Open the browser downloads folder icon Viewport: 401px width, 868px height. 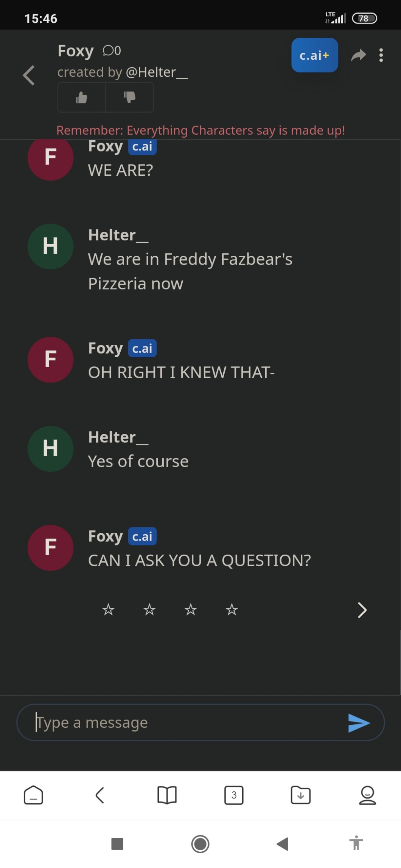pyautogui.click(x=301, y=795)
